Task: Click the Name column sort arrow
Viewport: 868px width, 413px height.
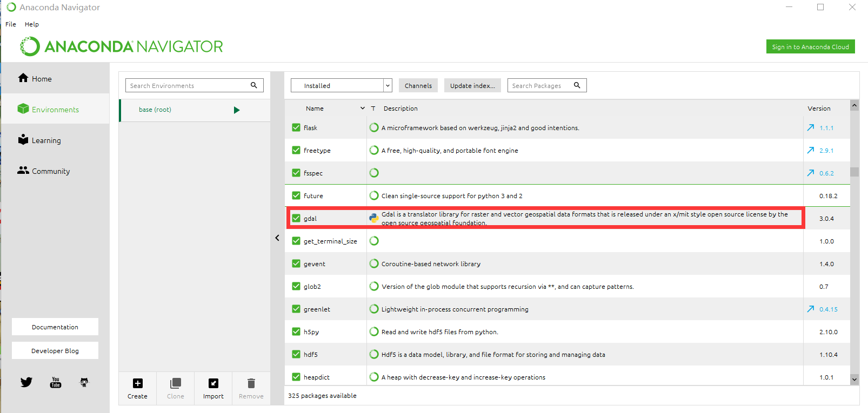Action: click(x=363, y=109)
